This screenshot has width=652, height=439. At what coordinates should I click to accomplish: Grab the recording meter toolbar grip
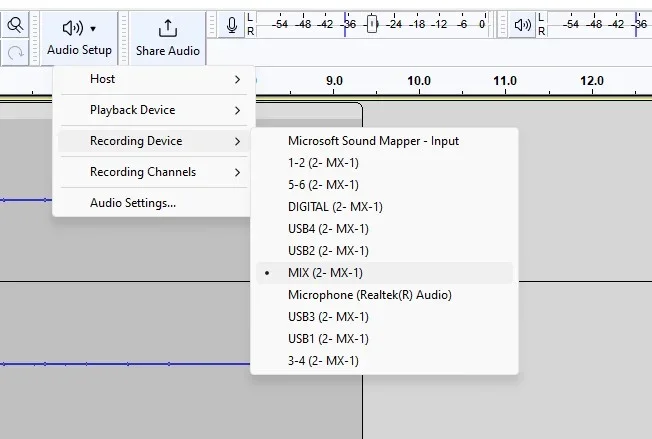click(x=212, y=25)
